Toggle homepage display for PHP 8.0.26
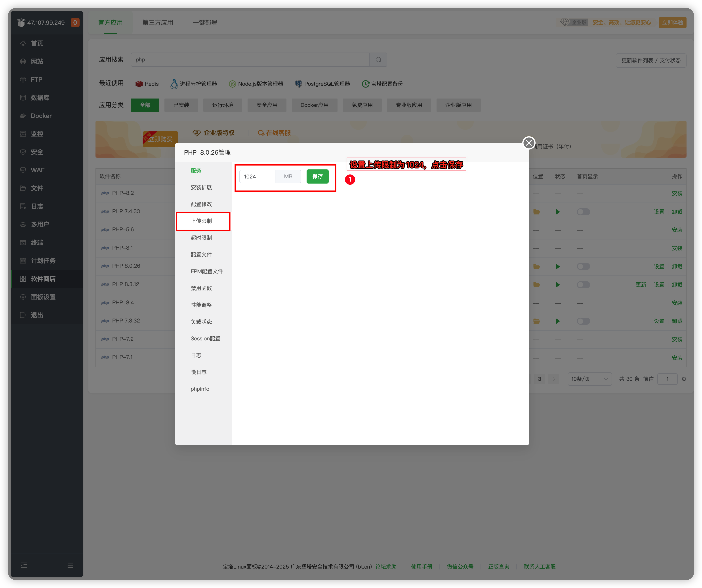 pyautogui.click(x=583, y=267)
